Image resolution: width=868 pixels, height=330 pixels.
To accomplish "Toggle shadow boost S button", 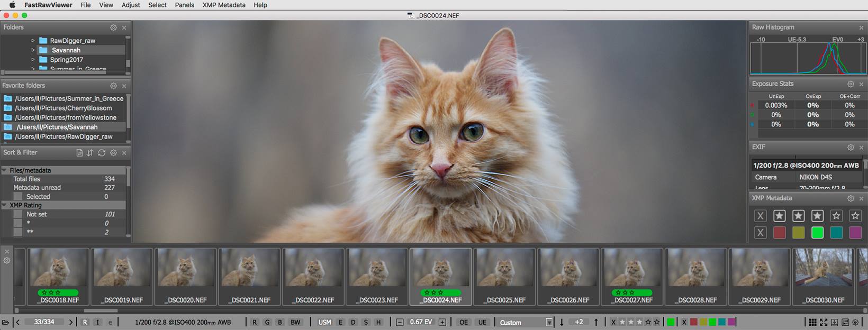I will click(366, 322).
